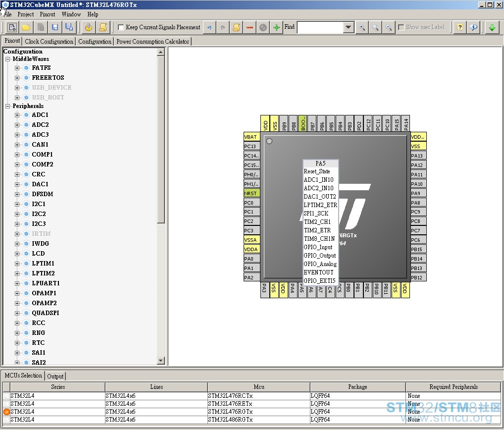Click the Open Project folder icon
504x430 pixels.
26,27
